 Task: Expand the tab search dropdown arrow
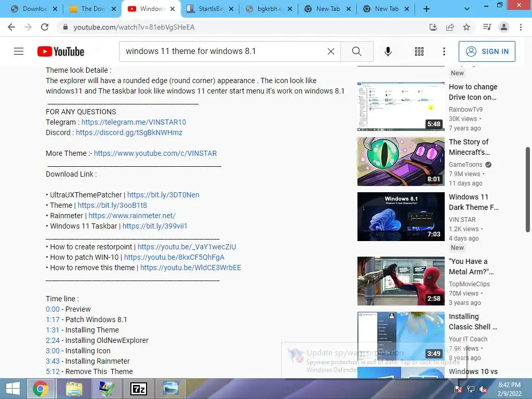pos(467,9)
